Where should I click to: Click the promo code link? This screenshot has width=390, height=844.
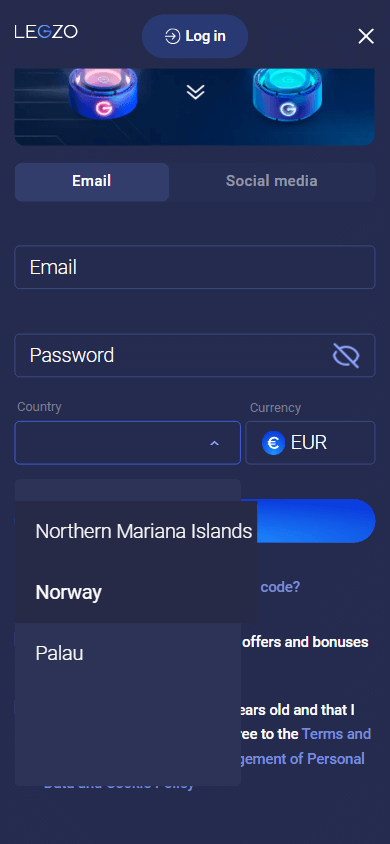(280, 587)
